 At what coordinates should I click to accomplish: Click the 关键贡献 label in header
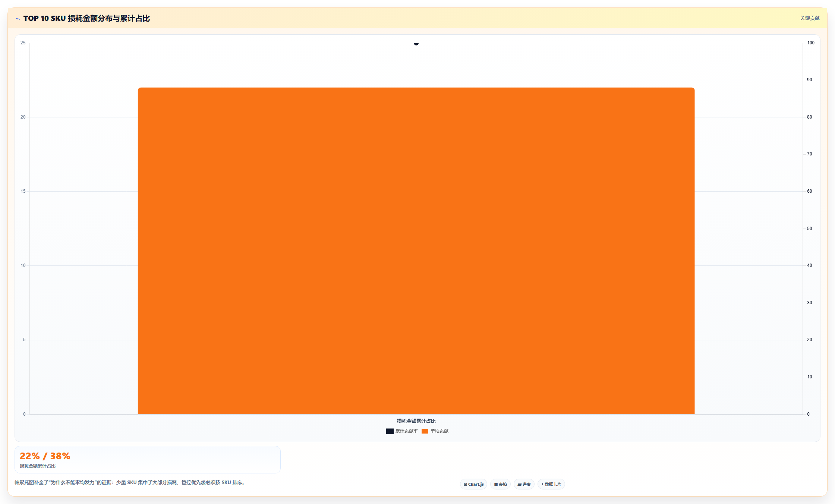810,18
